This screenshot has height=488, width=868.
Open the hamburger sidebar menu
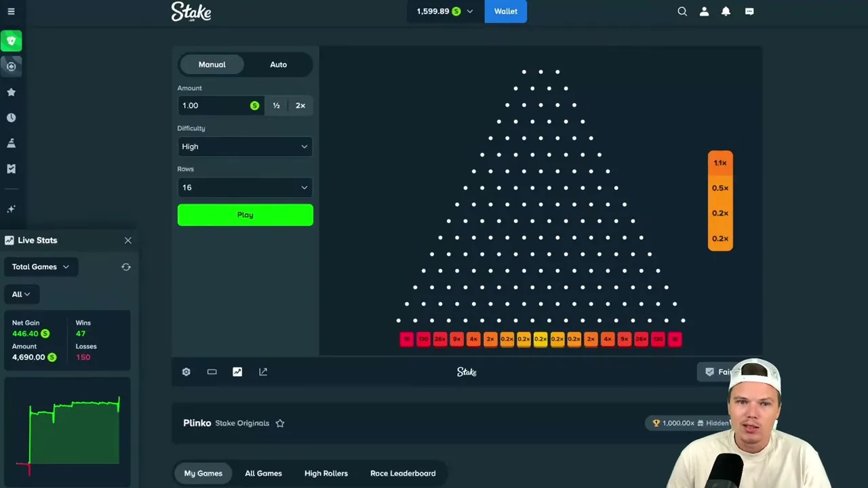pyautogui.click(x=11, y=12)
